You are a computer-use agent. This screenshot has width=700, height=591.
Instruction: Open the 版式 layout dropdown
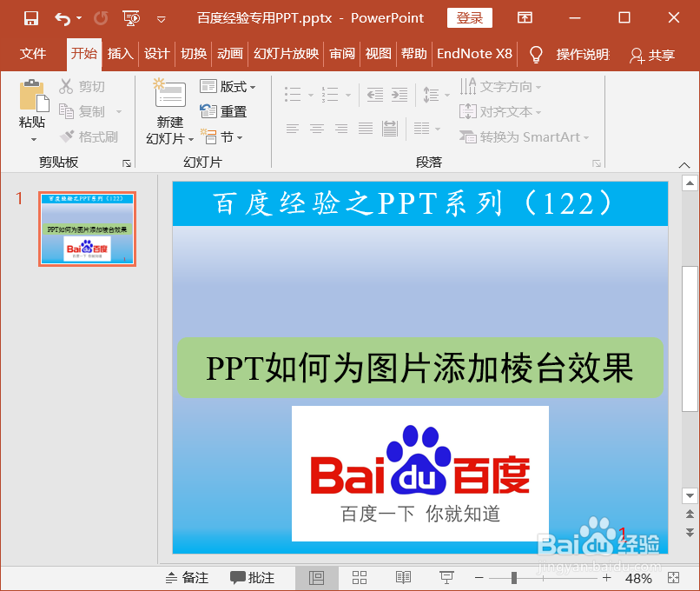point(228,86)
